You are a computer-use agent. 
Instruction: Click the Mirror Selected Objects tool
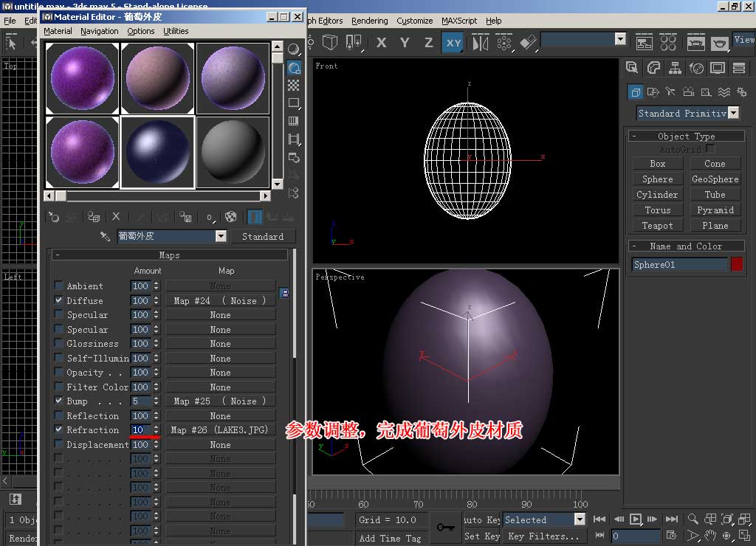(480, 43)
